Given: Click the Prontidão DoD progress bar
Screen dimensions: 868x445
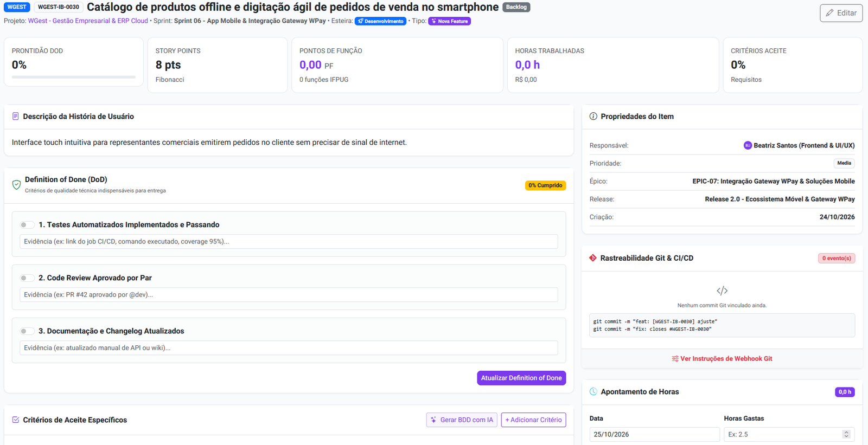Looking at the screenshot, I should click(74, 78).
